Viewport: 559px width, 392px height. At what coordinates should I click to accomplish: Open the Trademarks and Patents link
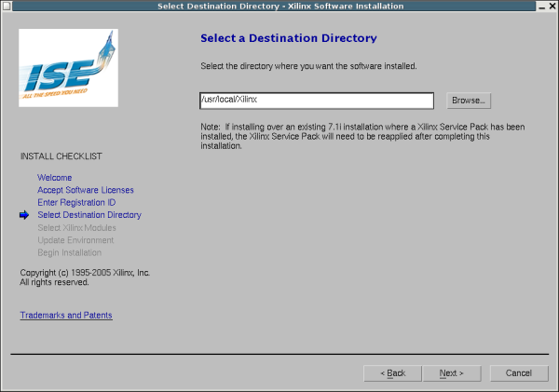pos(66,316)
